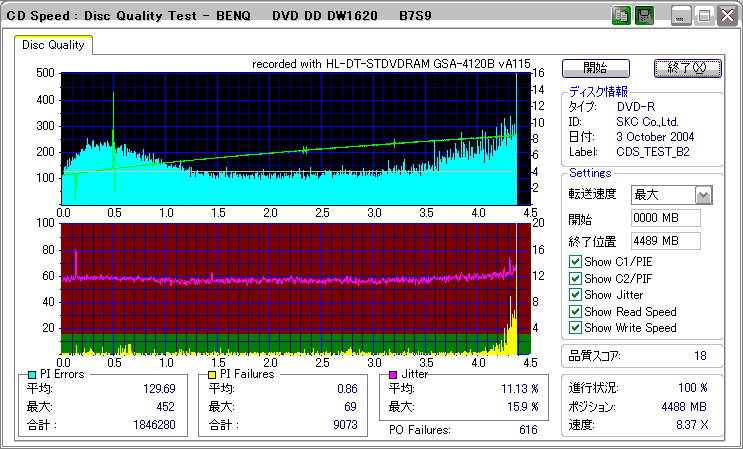The image size is (743, 449).
Task: Click the 終了(X) exit button
Action: click(688, 68)
